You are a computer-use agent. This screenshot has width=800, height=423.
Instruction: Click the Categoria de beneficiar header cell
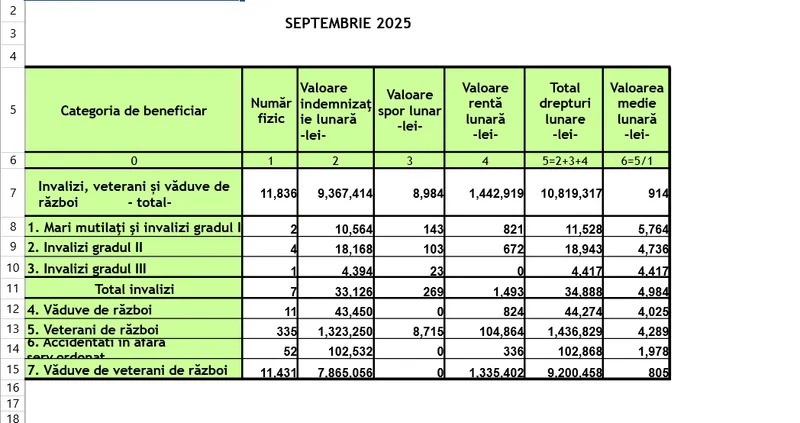pos(134,110)
